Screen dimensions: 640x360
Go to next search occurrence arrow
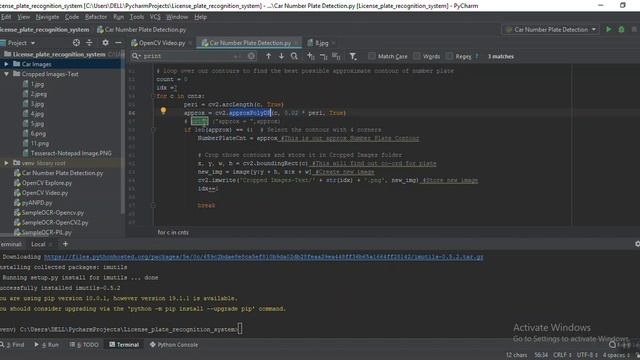tap(281, 56)
